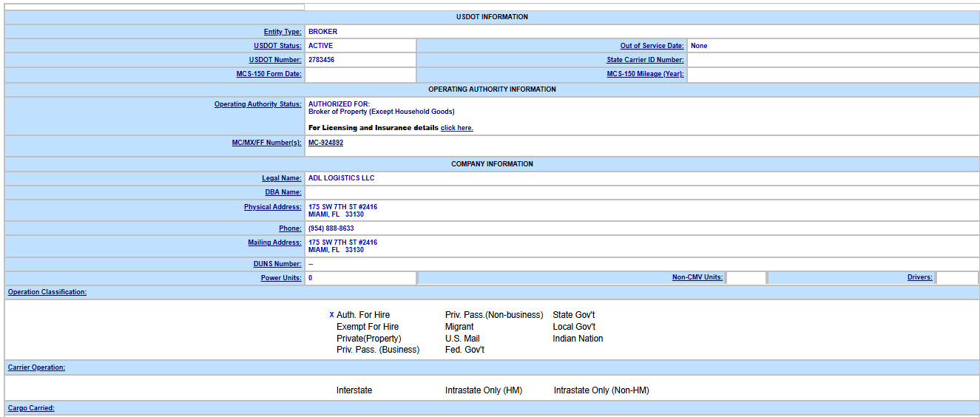The height and width of the screenshot is (417, 980).
Task: Click the Legal Name label link
Action: point(282,178)
